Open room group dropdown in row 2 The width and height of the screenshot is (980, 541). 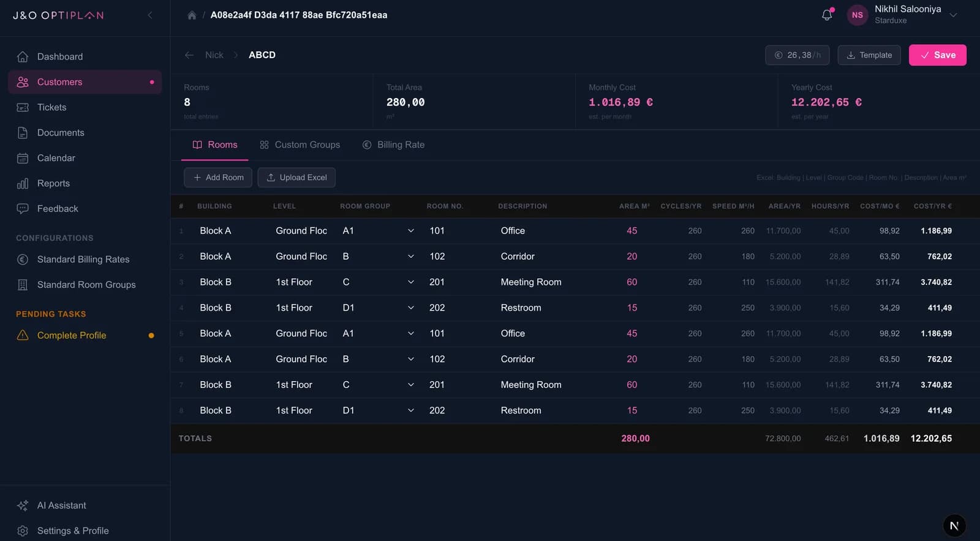pyautogui.click(x=379, y=257)
